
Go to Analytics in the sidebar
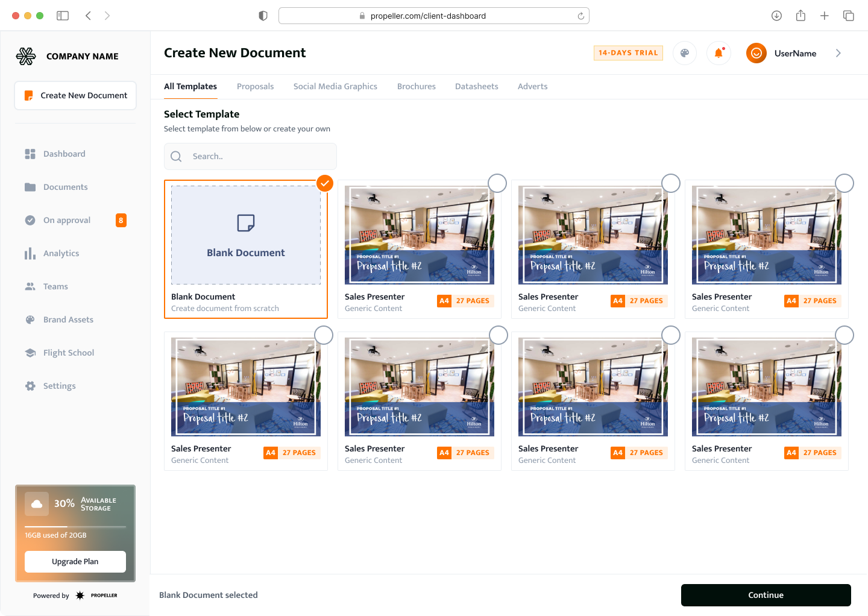[61, 253]
